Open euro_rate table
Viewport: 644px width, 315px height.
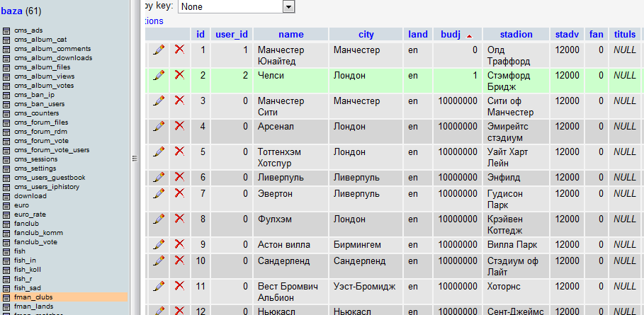coord(30,214)
